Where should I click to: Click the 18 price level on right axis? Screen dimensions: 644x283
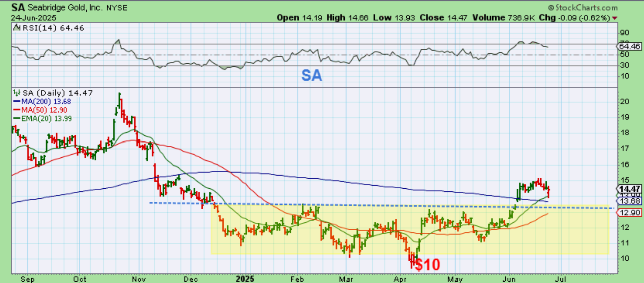[624, 133]
